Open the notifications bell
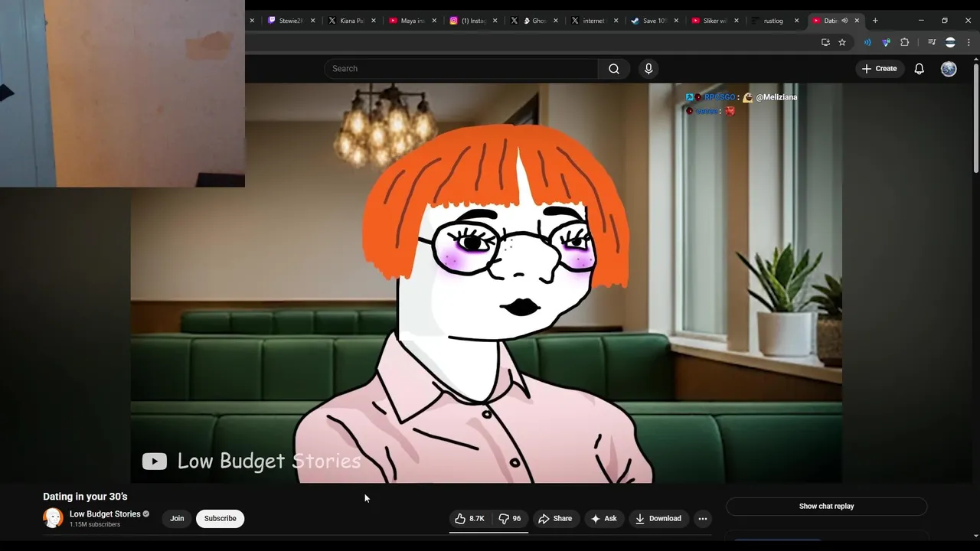Image resolution: width=980 pixels, height=551 pixels. tap(920, 69)
